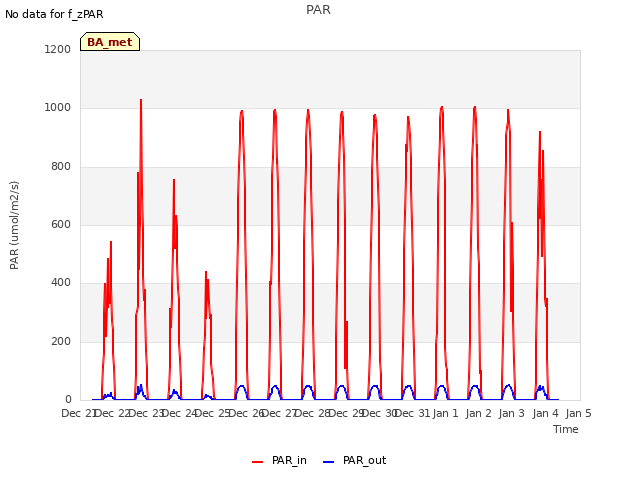
Task: Click the Dec 24 PAR_in peak near 440
Action: [x=206, y=272]
